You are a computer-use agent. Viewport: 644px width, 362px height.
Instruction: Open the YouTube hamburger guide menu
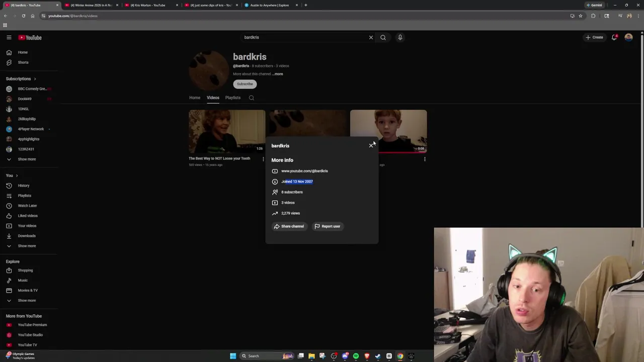point(9,38)
